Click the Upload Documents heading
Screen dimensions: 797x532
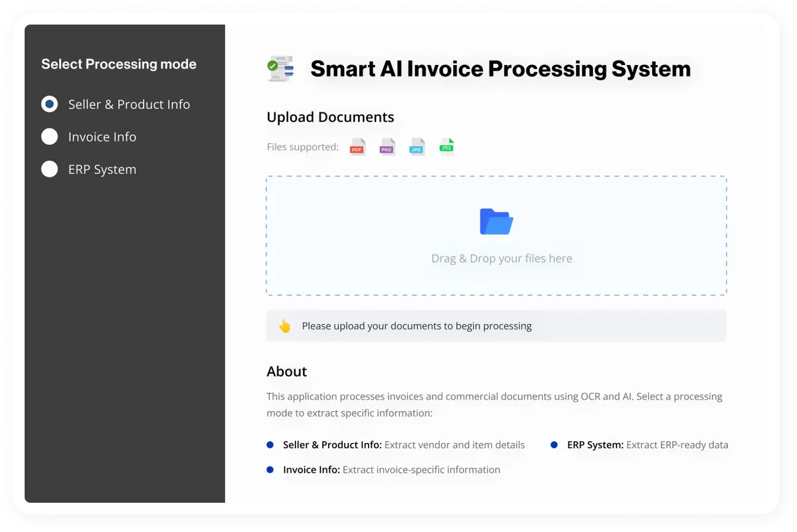[x=330, y=117]
